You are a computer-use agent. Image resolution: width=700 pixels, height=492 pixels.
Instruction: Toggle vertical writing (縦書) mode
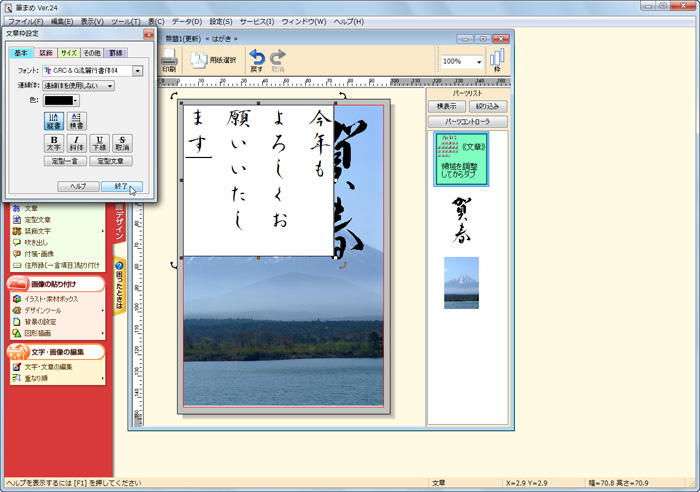pyautogui.click(x=53, y=121)
